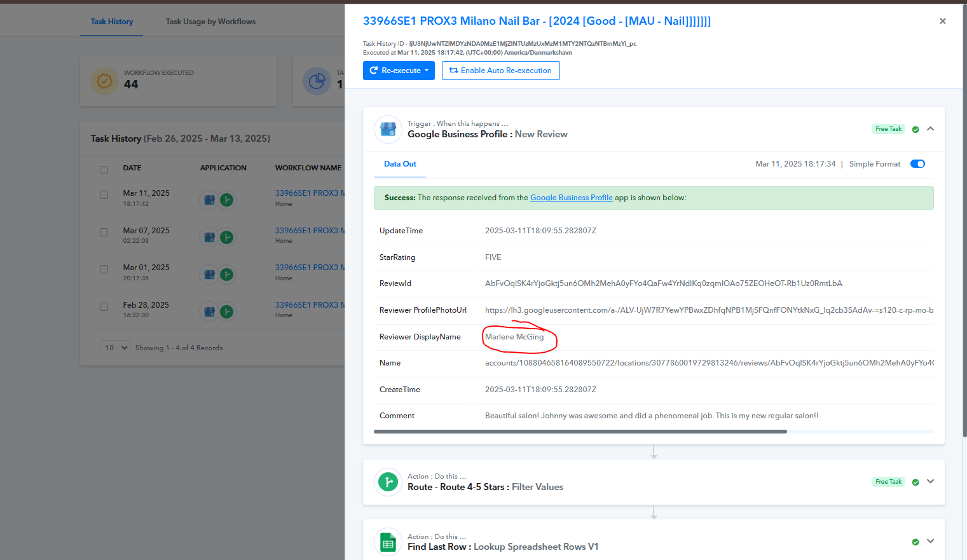Viewport: 967px width, 560px height.
Task: Switch to Task History tab
Action: [112, 22]
